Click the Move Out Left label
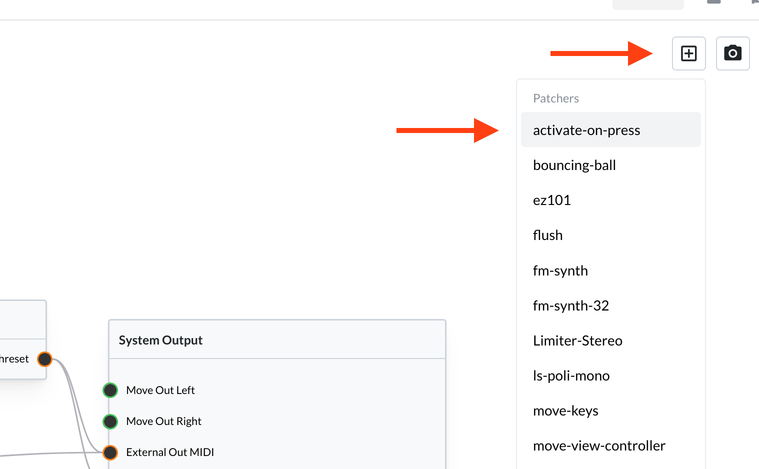Viewport: 759px width, 469px height. pyautogui.click(x=160, y=390)
